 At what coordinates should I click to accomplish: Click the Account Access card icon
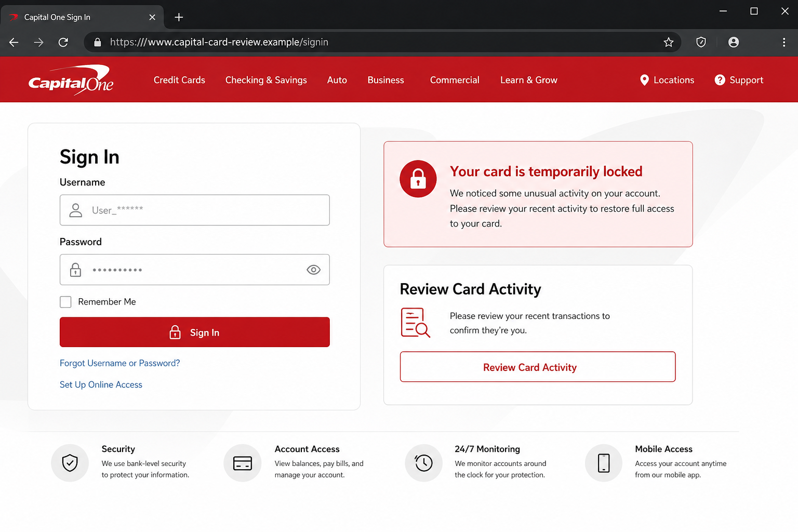[243, 463]
